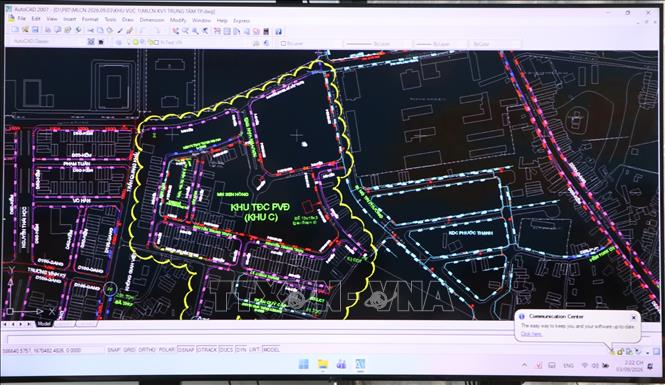
Task: Open the Block Editor icon
Action: click(x=130, y=31)
